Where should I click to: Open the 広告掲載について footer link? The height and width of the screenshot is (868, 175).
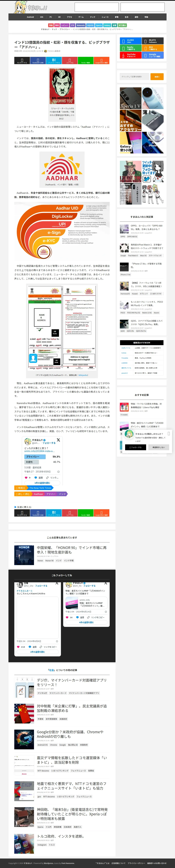click(x=118, y=863)
